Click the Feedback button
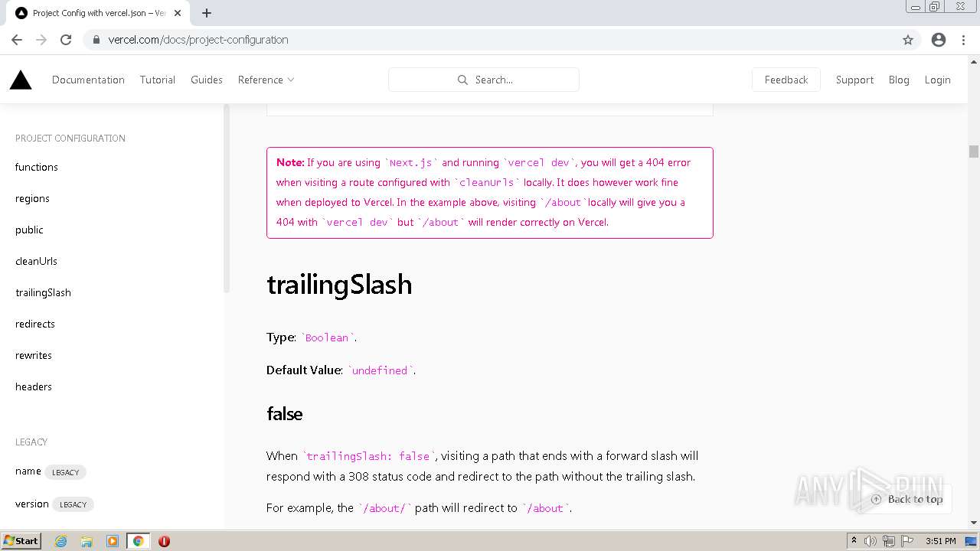Screen dimensions: 980x551 tap(786, 80)
